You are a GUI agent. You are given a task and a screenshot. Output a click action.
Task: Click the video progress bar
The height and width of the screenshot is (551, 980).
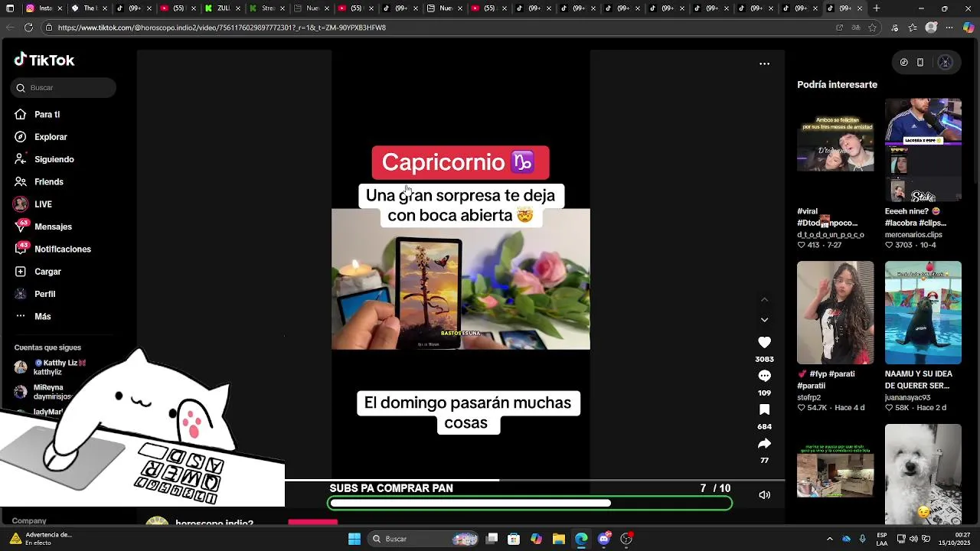[534, 480]
